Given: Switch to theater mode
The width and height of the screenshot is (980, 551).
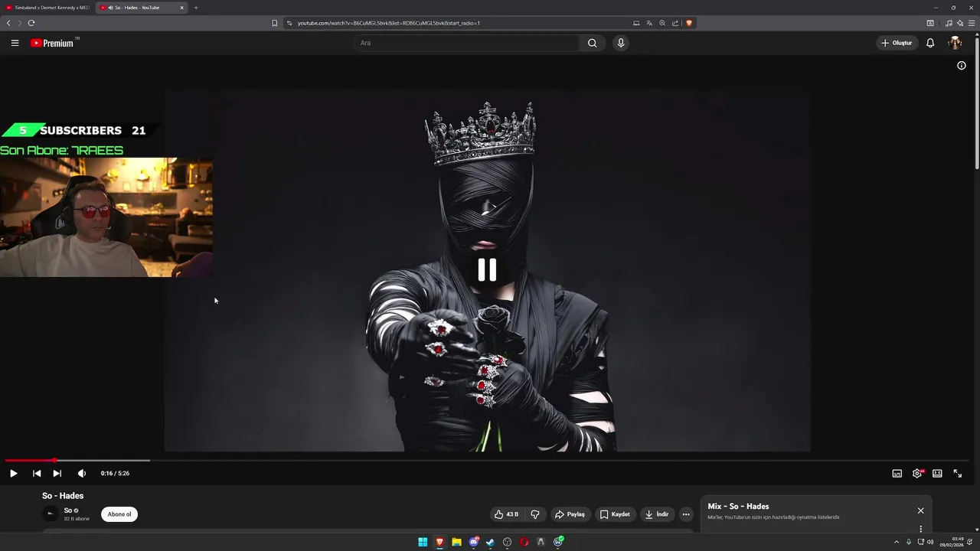Looking at the screenshot, I should (x=937, y=474).
